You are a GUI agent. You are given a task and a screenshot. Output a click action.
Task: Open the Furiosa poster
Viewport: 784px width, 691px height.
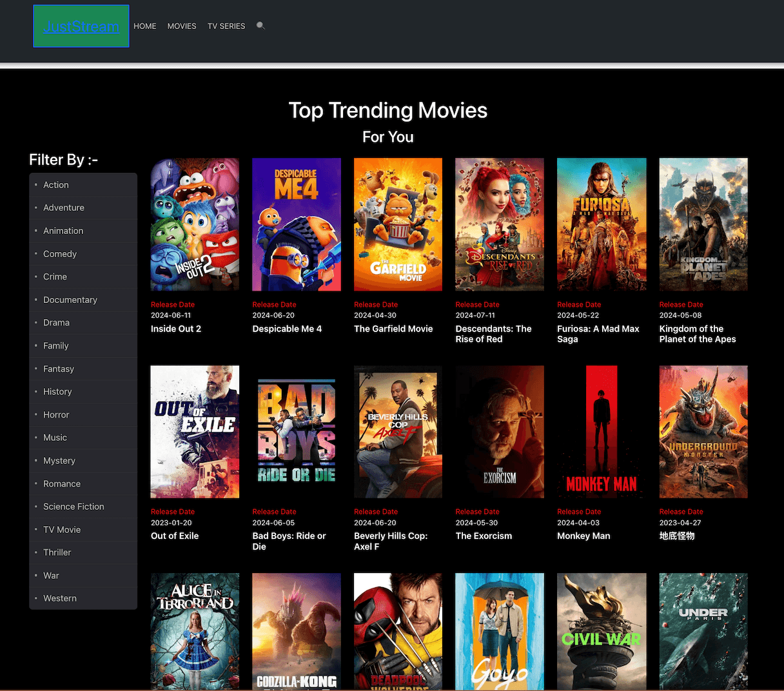[x=602, y=224]
